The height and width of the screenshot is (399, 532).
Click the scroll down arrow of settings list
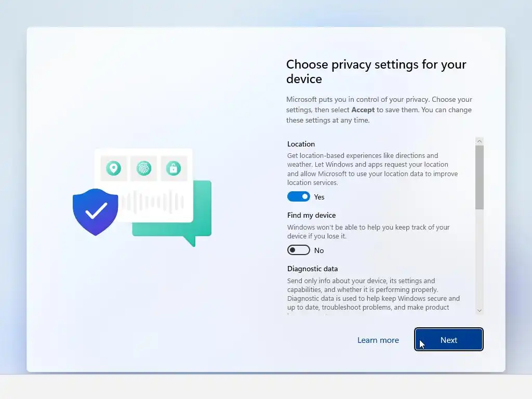pyautogui.click(x=480, y=311)
